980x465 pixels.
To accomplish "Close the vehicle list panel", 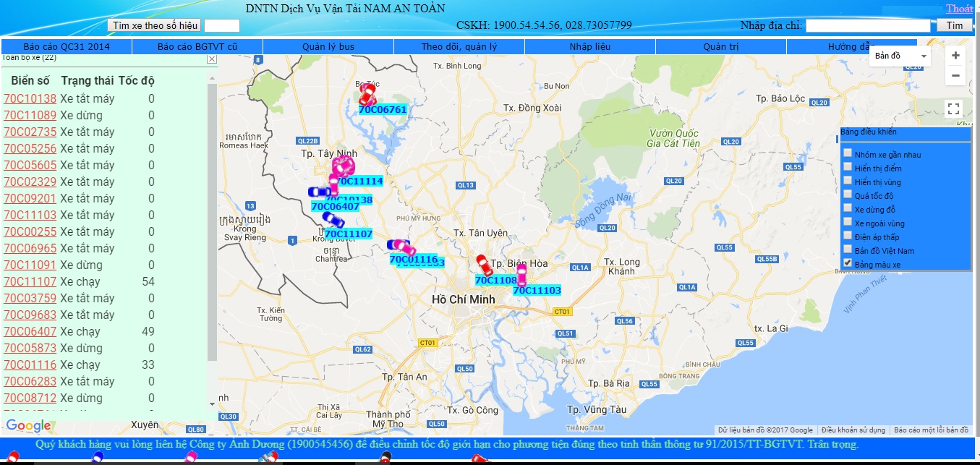I will click(211, 59).
